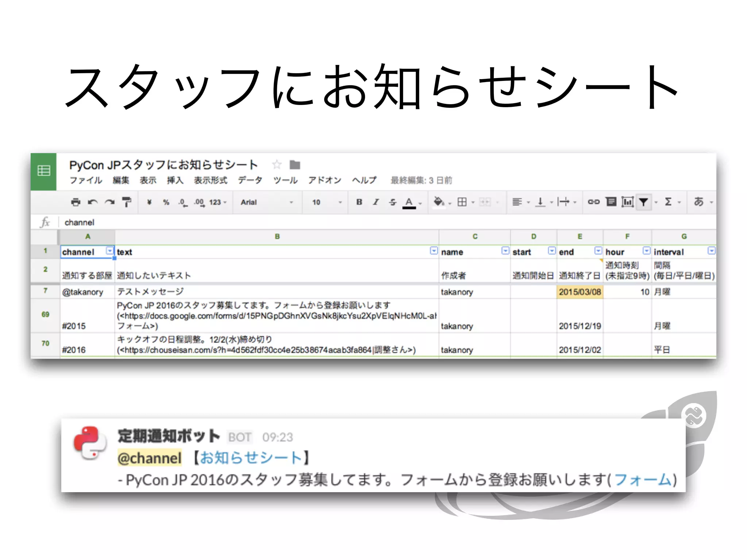Insert a chart
The width and height of the screenshot is (747, 560).
click(x=627, y=202)
